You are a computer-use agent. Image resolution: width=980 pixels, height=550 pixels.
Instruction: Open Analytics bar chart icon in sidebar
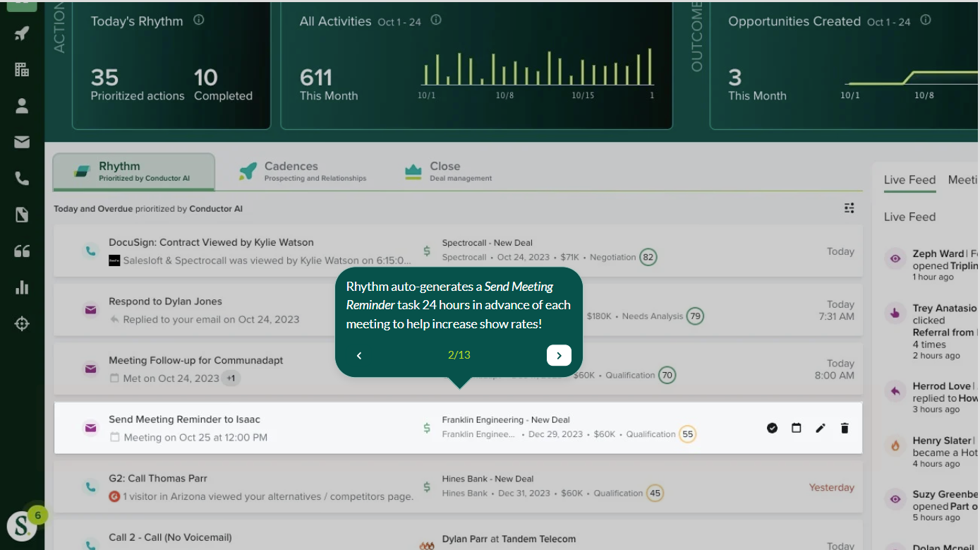22,287
